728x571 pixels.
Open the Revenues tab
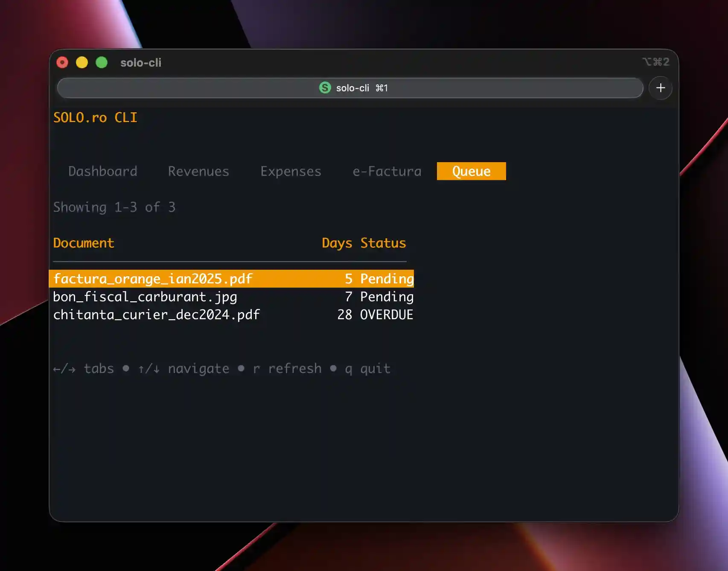pos(198,171)
